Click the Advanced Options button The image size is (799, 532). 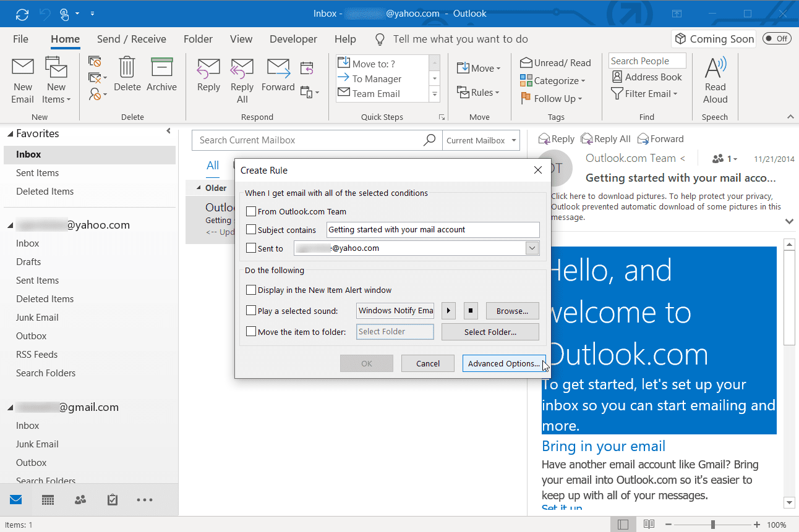pos(504,363)
